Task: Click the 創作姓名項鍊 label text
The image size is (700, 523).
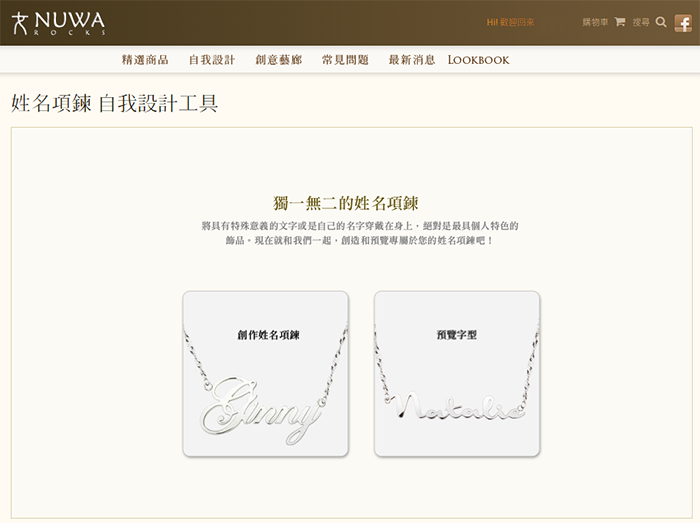Action: click(268, 335)
